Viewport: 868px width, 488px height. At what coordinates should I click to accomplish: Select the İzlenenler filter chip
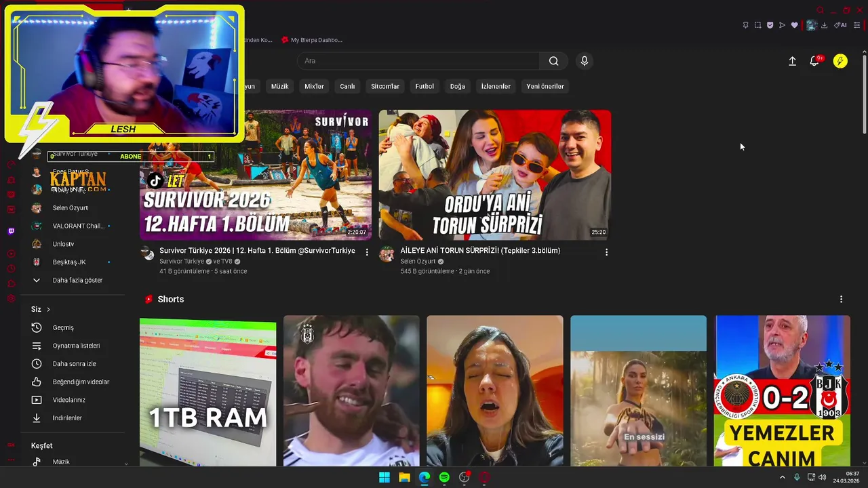coord(496,86)
